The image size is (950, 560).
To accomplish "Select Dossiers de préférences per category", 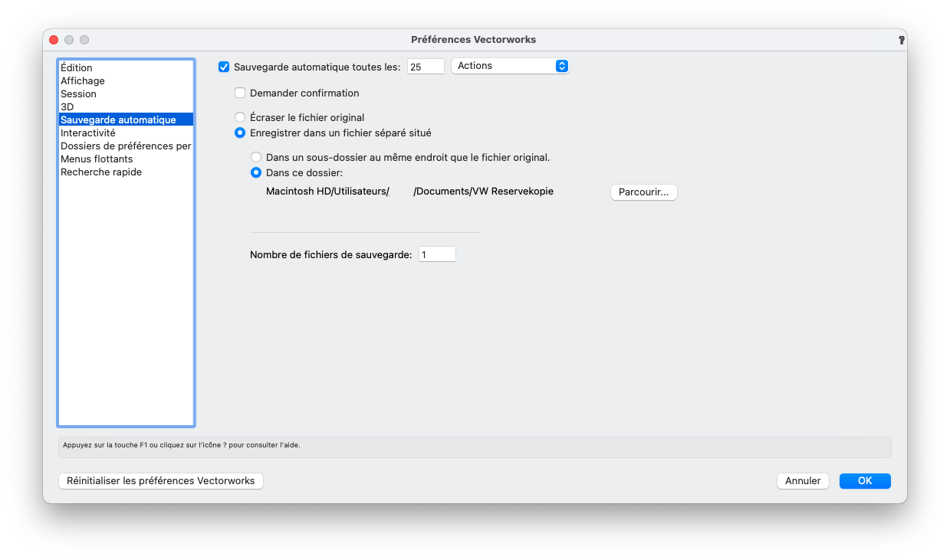I will [x=126, y=146].
